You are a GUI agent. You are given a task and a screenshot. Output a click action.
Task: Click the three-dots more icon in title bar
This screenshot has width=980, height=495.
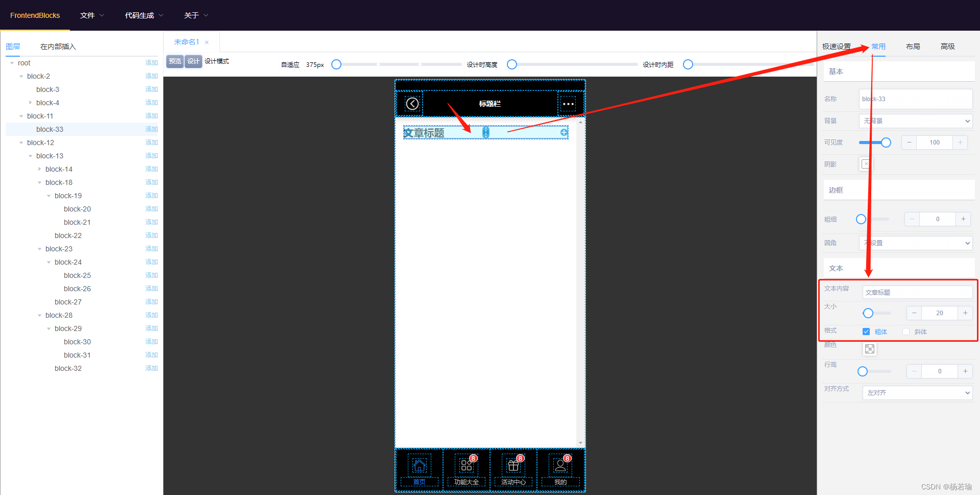pos(568,104)
